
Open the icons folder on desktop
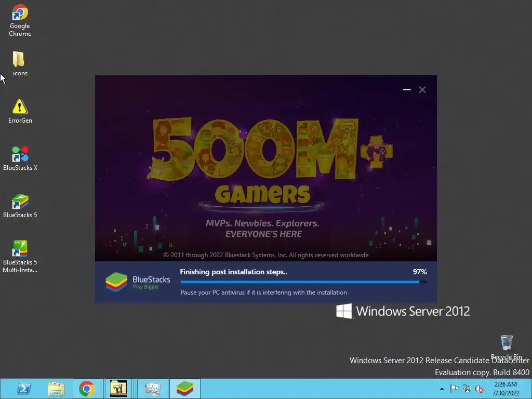click(x=20, y=63)
